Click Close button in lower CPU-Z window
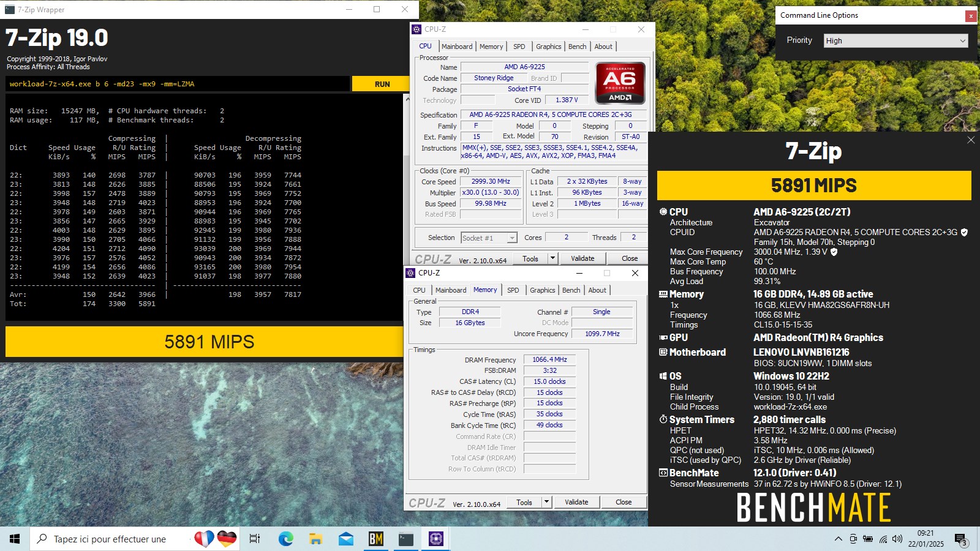The width and height of the screenshot is (980, 551). click(x=624, y=503)
